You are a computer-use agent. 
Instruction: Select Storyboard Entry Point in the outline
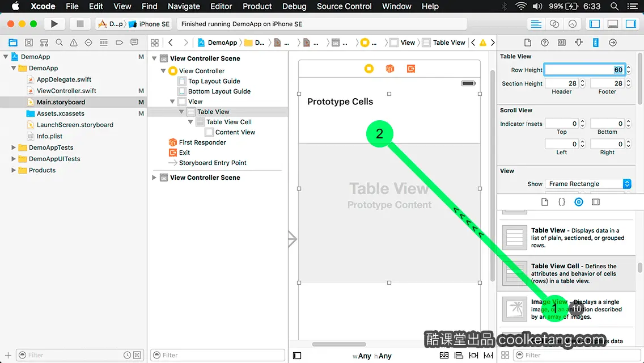(213, 163)
